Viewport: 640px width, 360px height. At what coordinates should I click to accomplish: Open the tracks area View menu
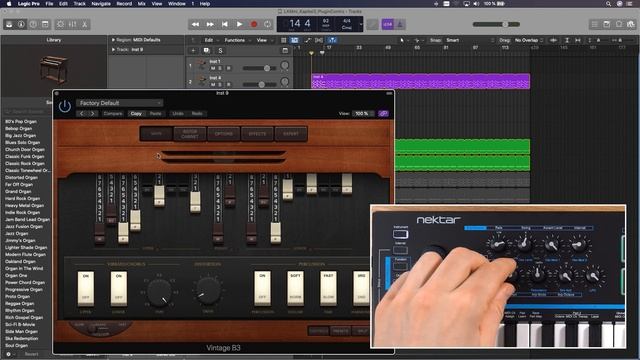click(263, 40)
